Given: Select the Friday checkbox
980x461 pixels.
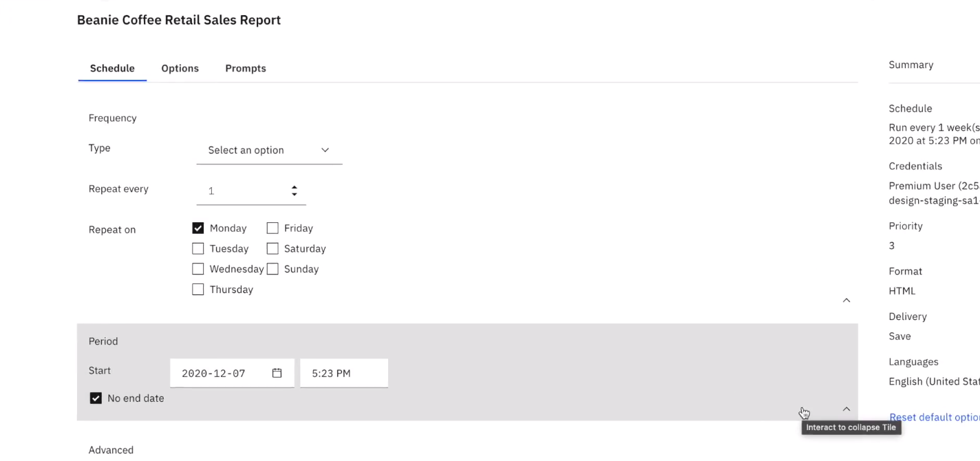Looking at the screenshot, I should pos(273,228).
